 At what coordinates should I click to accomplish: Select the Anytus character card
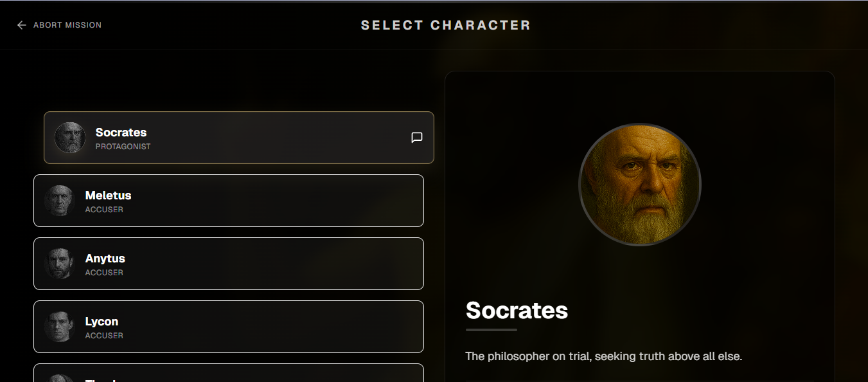click(x=228, y=263)
